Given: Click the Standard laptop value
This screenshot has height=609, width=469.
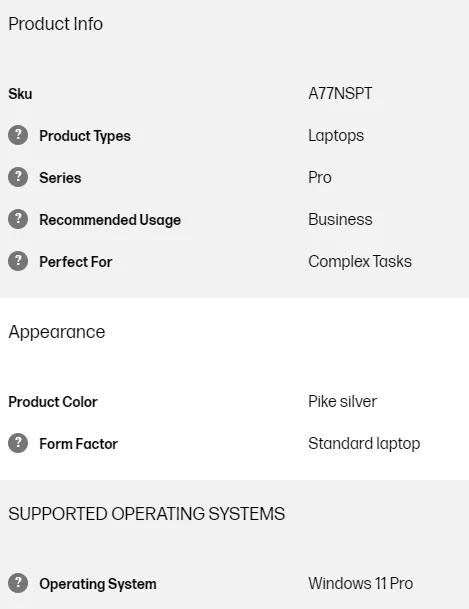Looking at the screenshot, I should (364, 444).
